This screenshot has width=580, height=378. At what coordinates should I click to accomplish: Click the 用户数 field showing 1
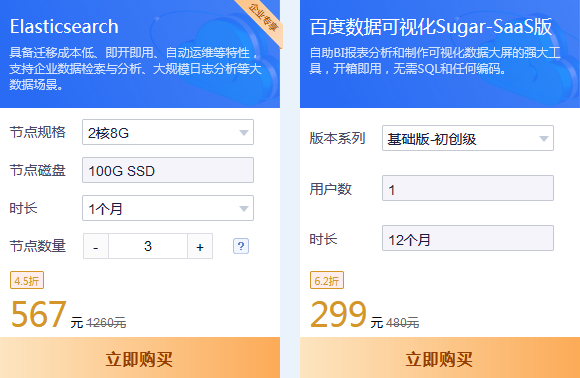(468, 188)
